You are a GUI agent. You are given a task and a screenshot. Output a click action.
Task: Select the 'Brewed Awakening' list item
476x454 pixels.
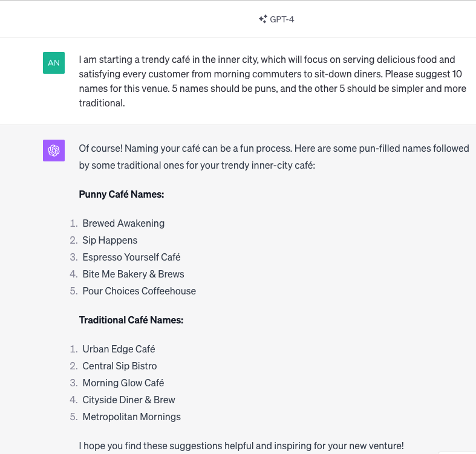tap(123, 223)
